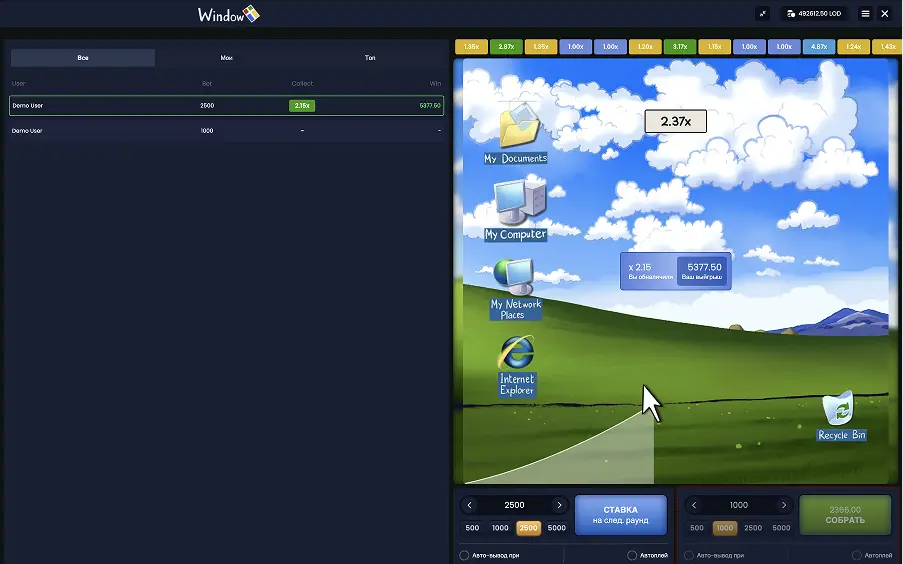Choose the 500 preset beside the СТАВКА button

[472, 528]
